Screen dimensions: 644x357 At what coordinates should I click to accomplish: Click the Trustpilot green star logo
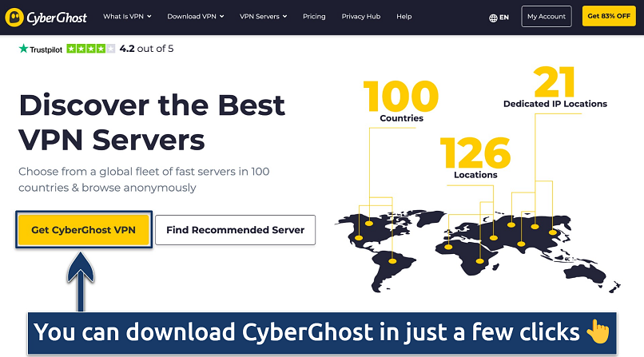(23, 49)
